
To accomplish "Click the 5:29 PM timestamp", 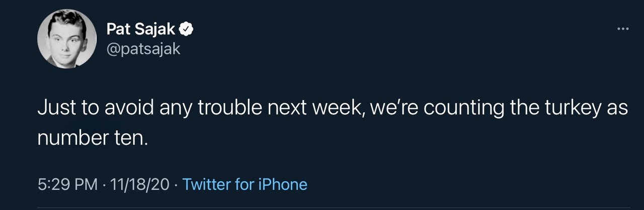I will (67, 184).
